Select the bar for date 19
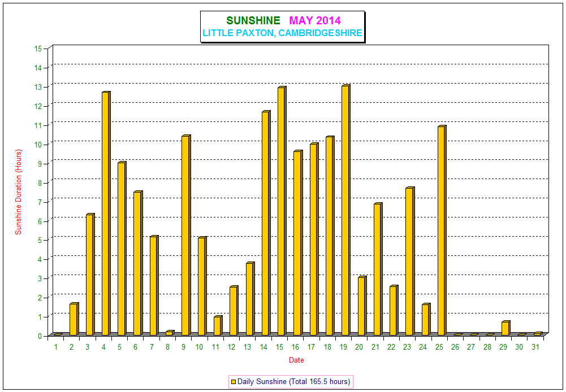The image size is (566, 392). 346,210
